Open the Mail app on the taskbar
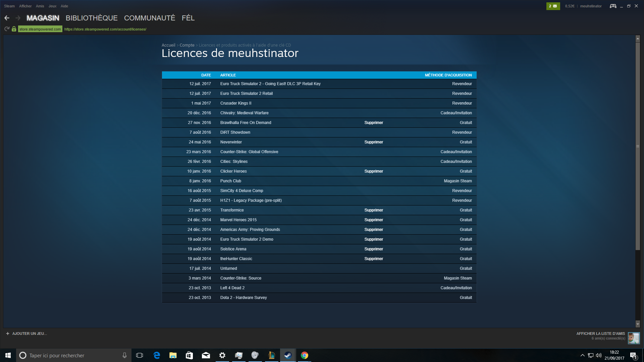 (206, 355)
